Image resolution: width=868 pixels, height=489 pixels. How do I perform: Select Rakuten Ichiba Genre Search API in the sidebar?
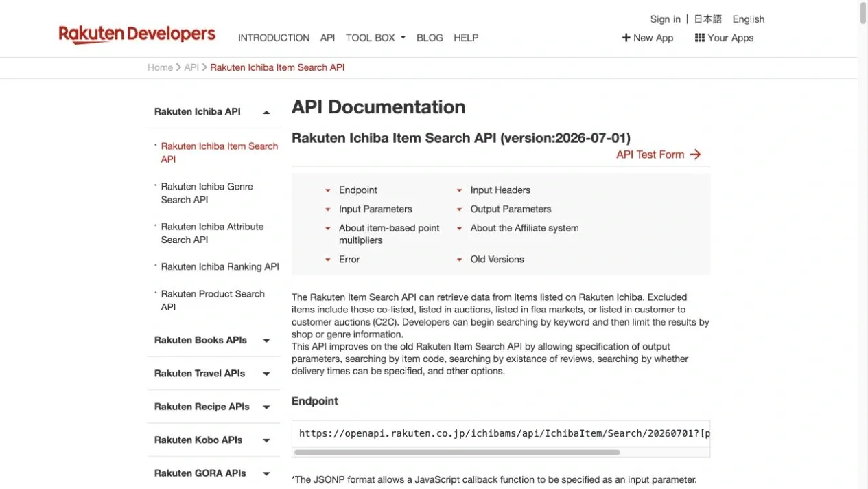tap(207, 193)
